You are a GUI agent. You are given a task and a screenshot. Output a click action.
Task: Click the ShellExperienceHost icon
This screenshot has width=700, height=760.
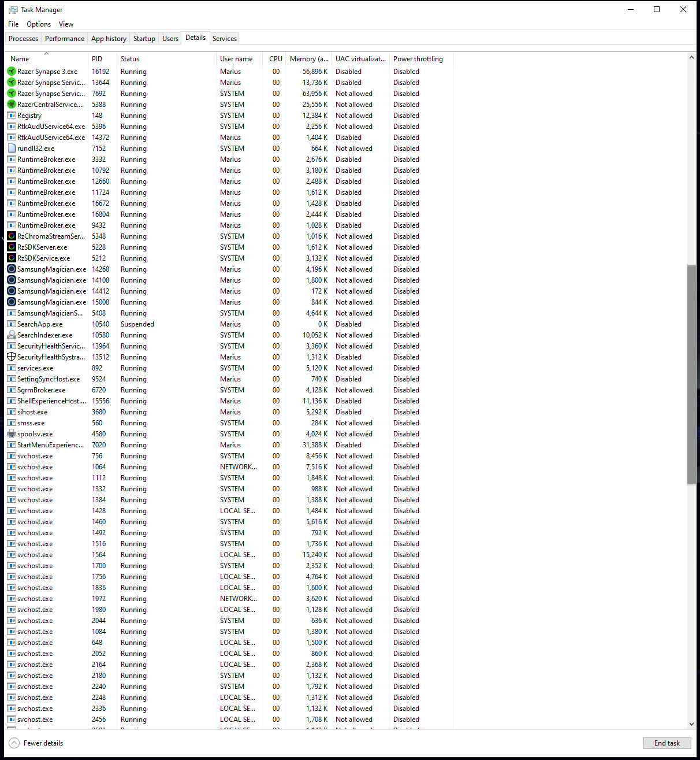[12, 401]
